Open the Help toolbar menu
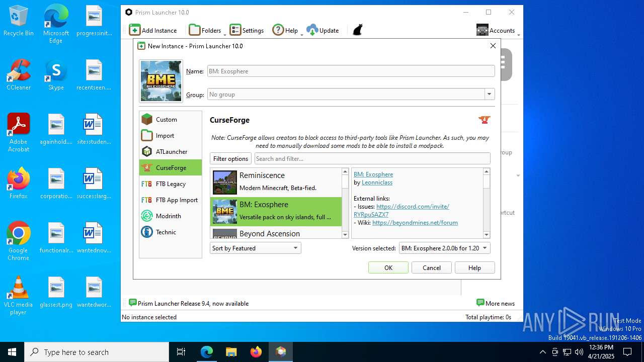 [287, 30]
